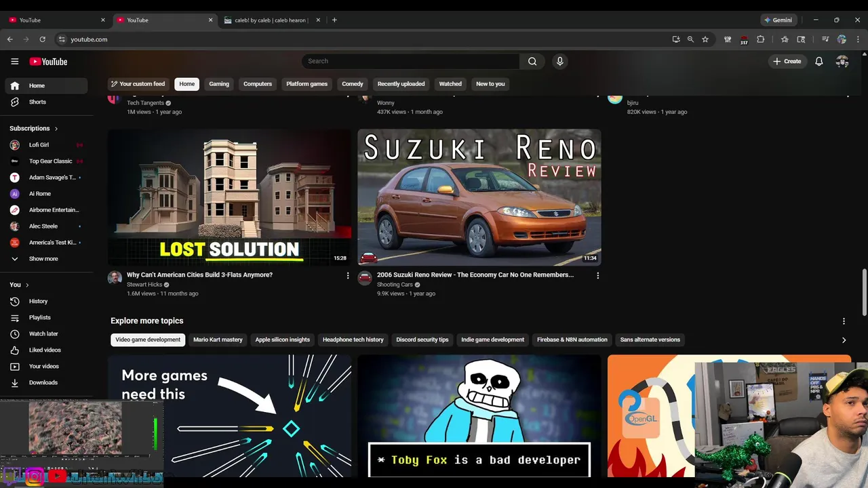Expand Show more subscriptions
Viewport: 868px width, 488px height.
pyautogui.click(x=46, y=259)
